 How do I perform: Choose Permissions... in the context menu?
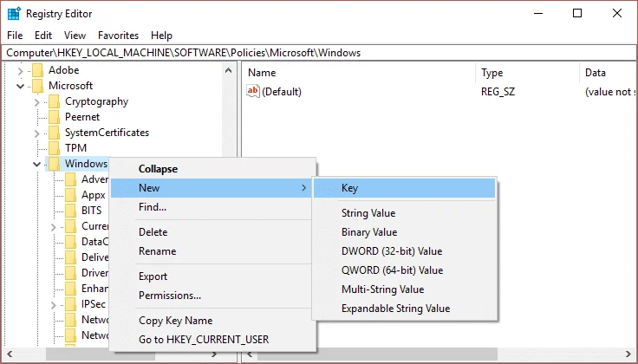point(213,296)
